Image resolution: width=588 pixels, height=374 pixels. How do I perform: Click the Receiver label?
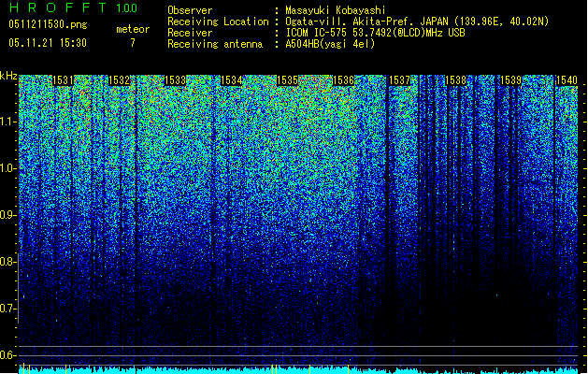click(190, 33)
